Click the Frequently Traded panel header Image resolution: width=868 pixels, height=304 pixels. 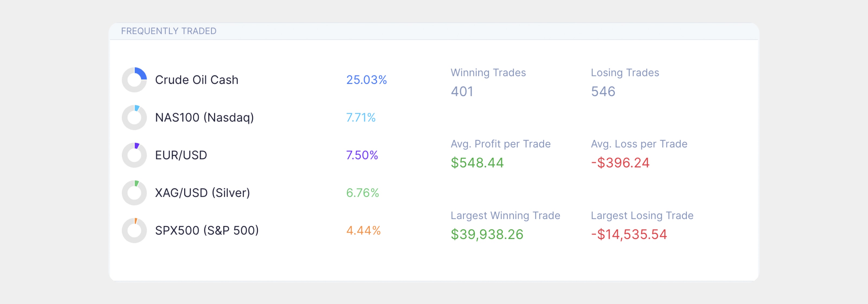[434, 31]
